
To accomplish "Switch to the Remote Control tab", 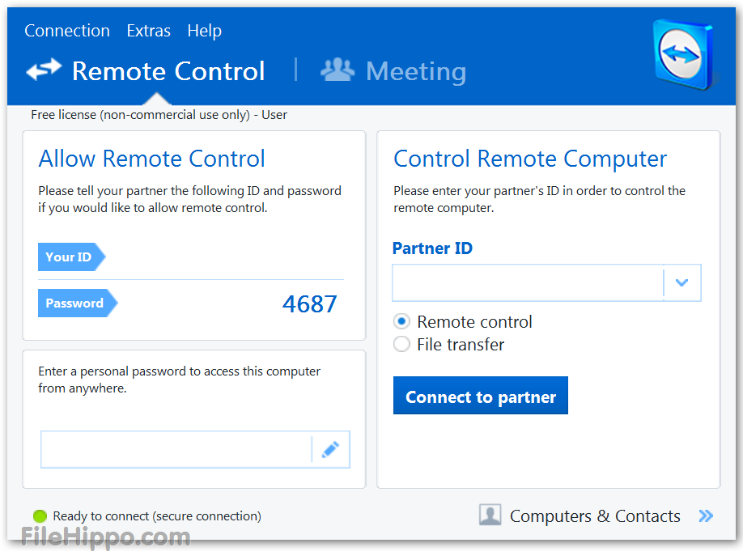I will [168, 71].
